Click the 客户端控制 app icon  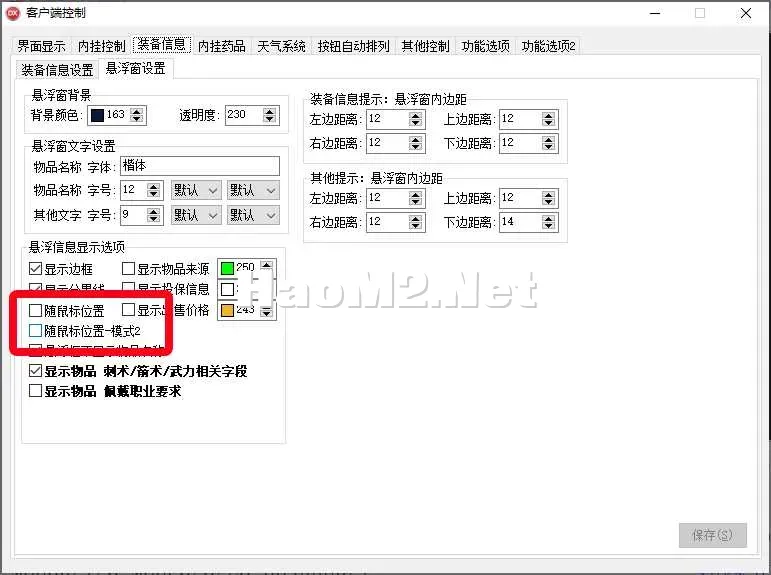pyautogui.click(x=13, y=13)
